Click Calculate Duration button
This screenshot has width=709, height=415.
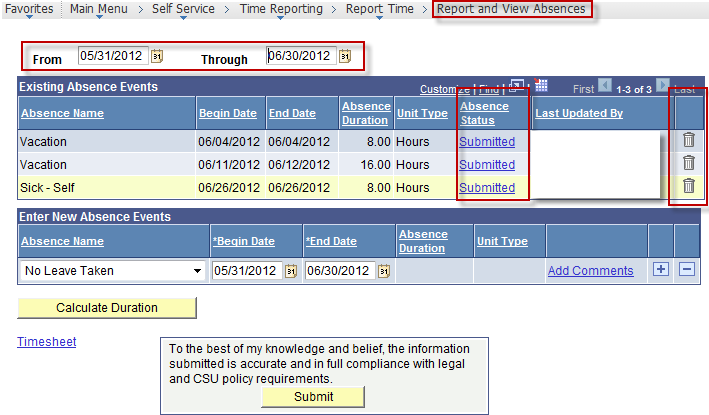pos(107,308)
